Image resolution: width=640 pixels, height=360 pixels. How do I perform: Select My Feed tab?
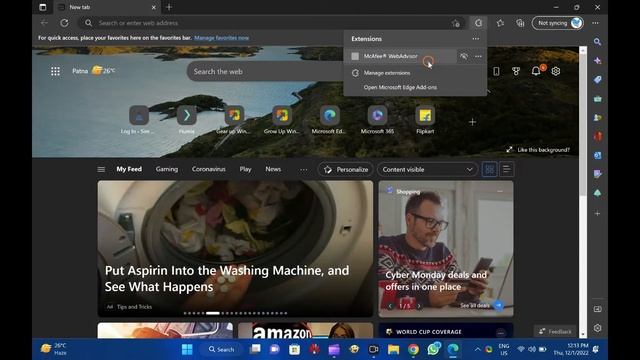tap(129, 169)
